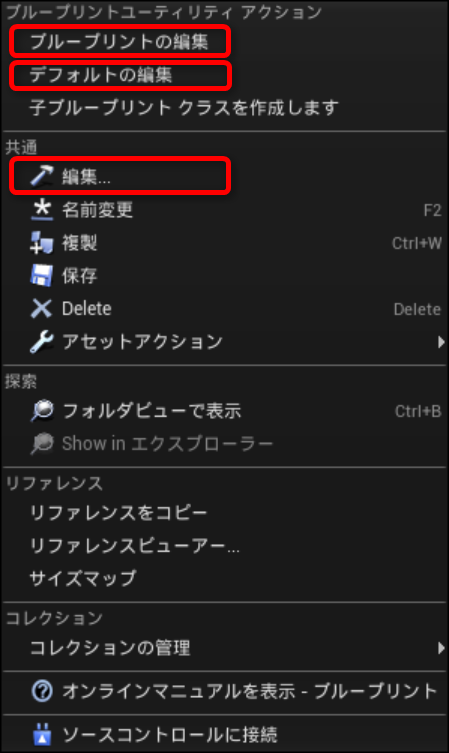449x753 pixels.
Task: Choose リファレンスをコピー
Action: pos(118,512)
